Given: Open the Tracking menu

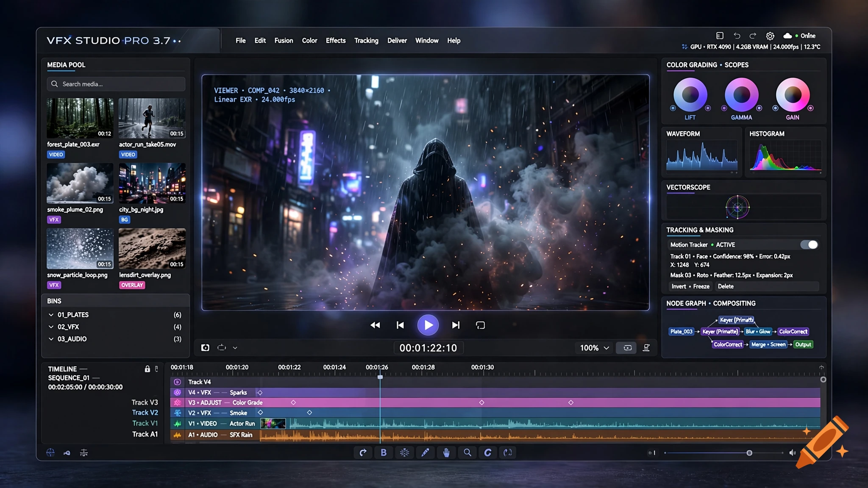Looking at the screenshot, I should click(x=366, y=40).
